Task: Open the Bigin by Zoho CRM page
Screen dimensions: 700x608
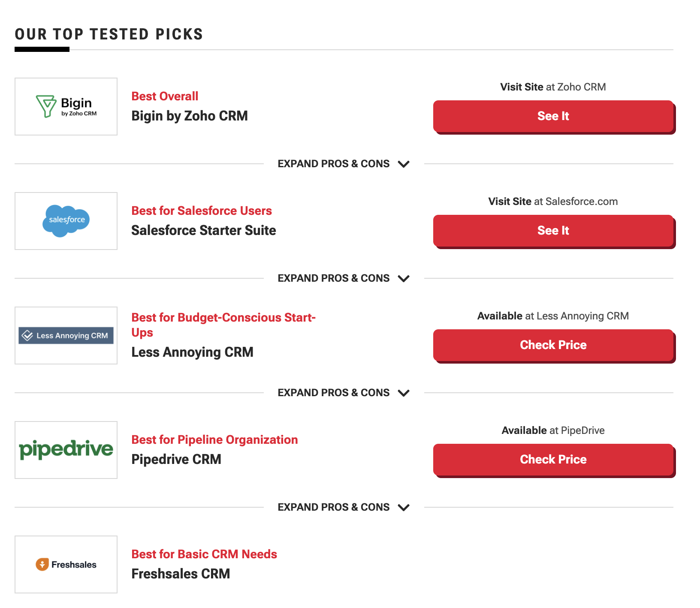Action: coord(189,116)
